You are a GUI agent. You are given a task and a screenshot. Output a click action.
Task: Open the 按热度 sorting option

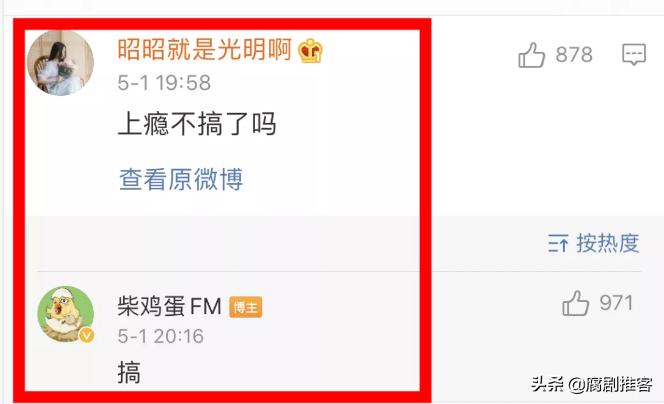tap(608, 243)
